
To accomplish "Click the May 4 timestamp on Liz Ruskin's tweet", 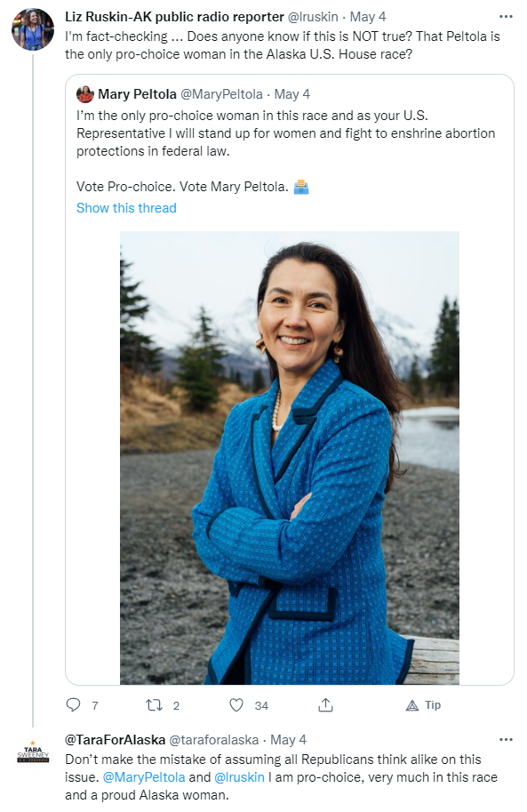I will click(368, 17).
